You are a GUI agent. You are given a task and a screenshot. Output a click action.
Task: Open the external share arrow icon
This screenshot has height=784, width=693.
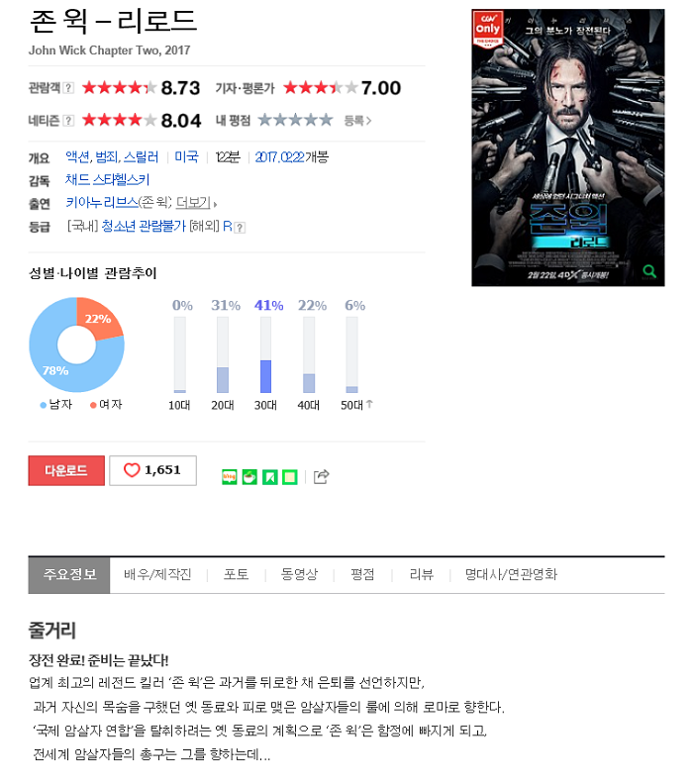click(x=321, y=476)
